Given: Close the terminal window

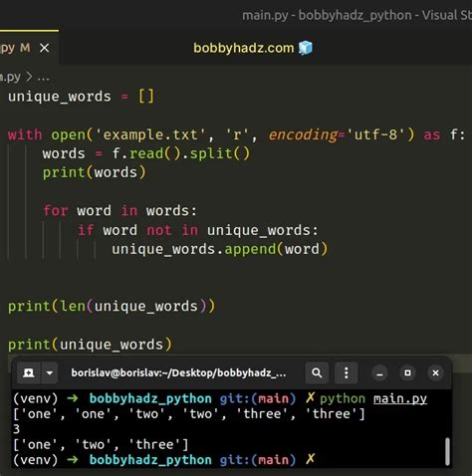Looking at the screenshot, I should tap(435, 373).
